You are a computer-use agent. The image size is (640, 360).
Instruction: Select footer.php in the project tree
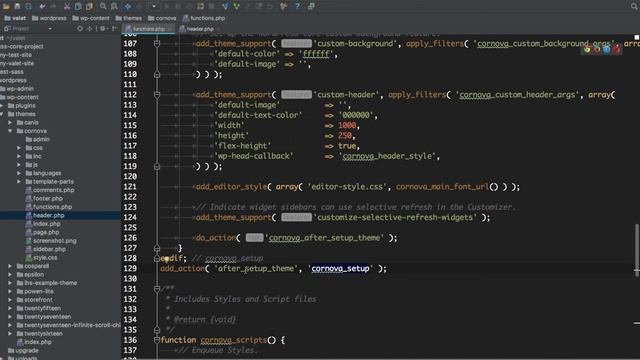(x=48, y=199)
